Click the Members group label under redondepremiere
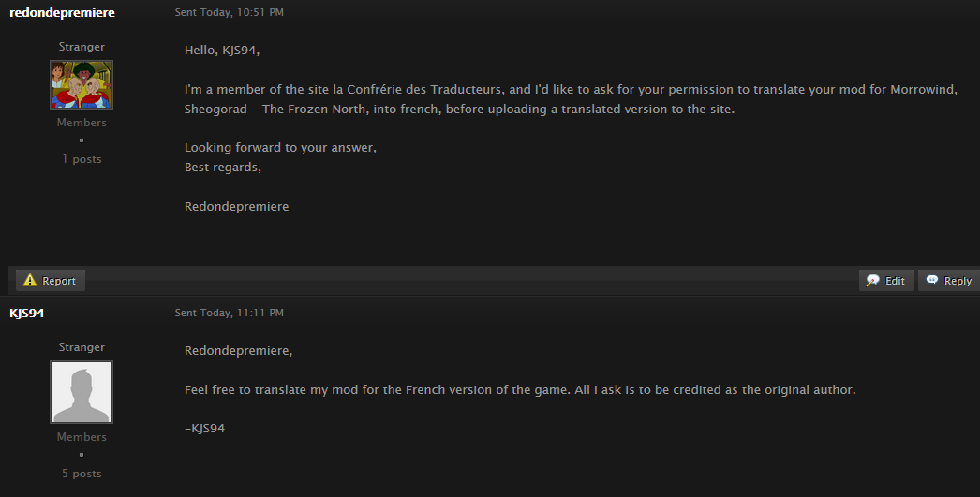This screenshot has width=980, height=497. click(82, 123)
